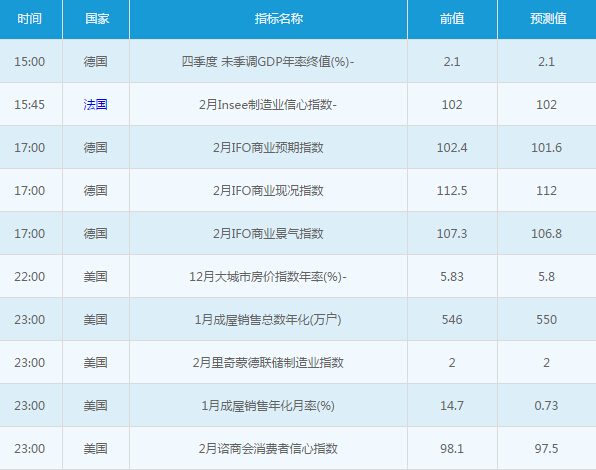Select the 22:00 time cell
Viewport: 596px width, 470px height.
pos(31,276)
